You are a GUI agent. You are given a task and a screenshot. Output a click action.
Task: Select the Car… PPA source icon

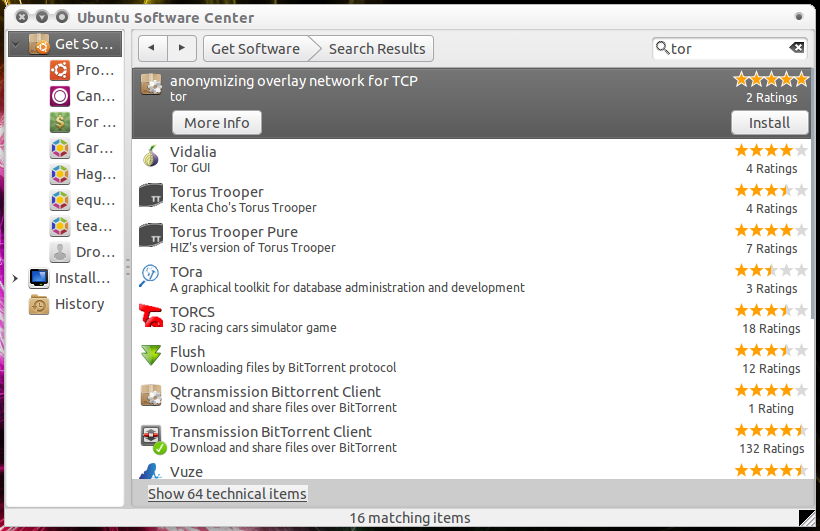pos(60,148)
